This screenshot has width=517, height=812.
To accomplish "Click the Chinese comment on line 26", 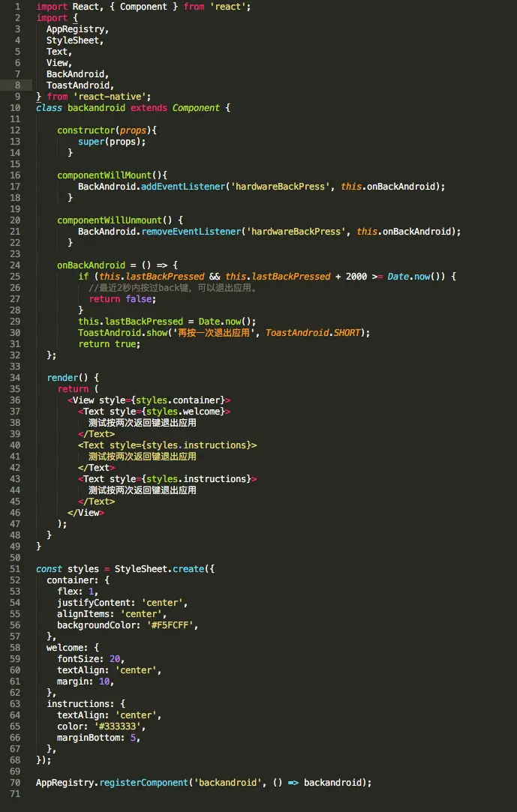I will coord(173,288).
